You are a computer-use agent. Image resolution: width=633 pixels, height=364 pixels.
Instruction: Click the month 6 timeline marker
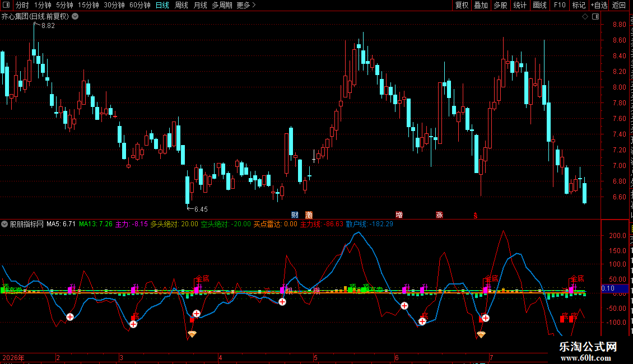click(x=397, y=357)
